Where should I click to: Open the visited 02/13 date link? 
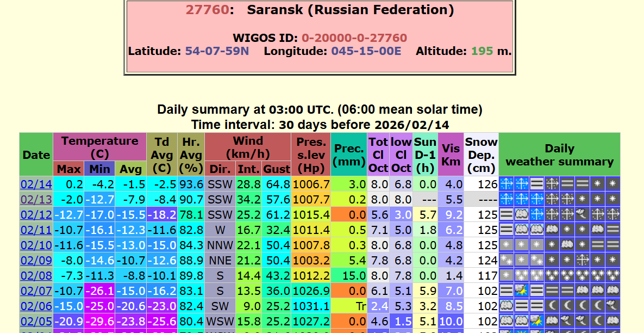coord(36,199)
